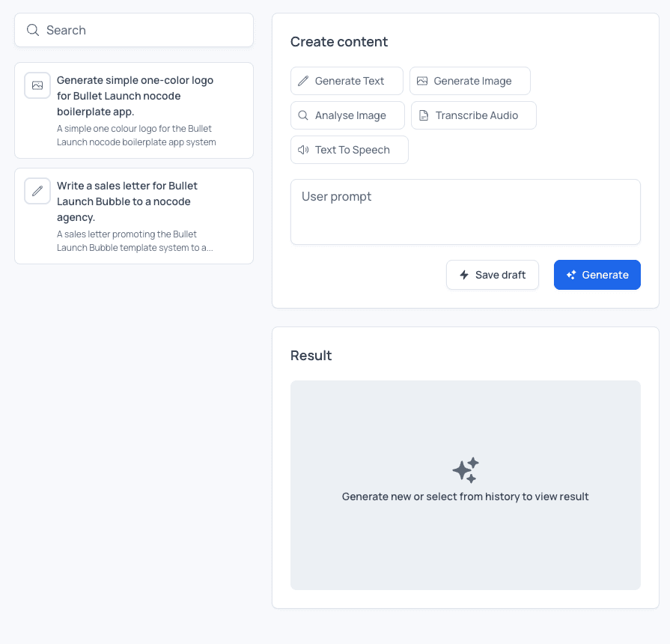This screenshot has width=670, height=644.
Task: Switch to Text To Speech mode
Action: click(349, 150)
